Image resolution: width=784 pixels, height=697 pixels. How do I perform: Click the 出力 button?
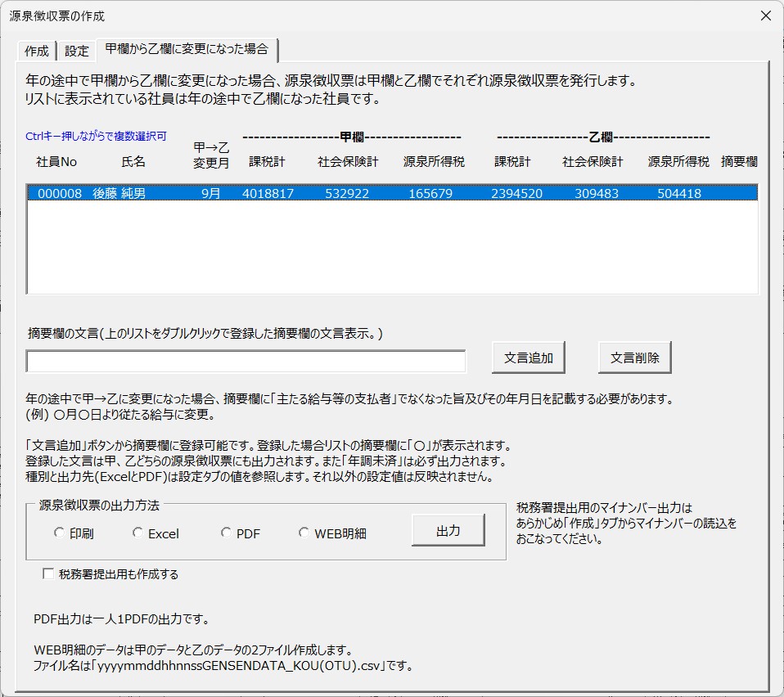tap(448, 531)
